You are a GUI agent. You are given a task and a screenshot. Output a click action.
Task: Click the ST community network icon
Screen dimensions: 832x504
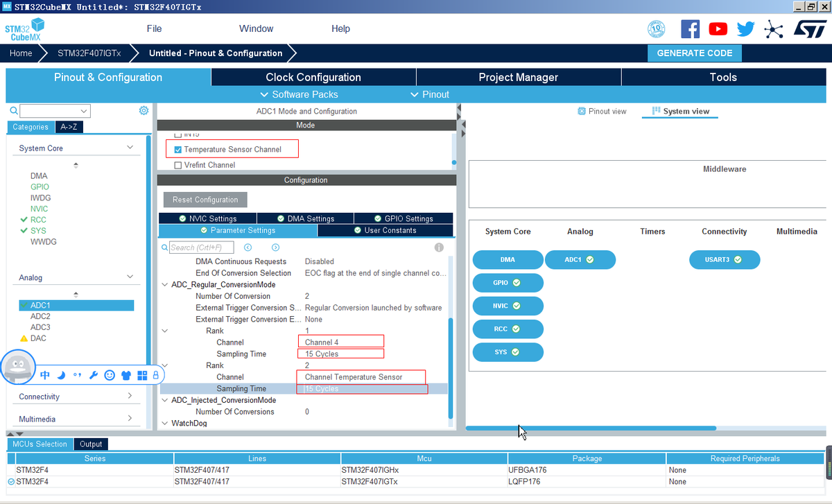(x=773, y=29)
